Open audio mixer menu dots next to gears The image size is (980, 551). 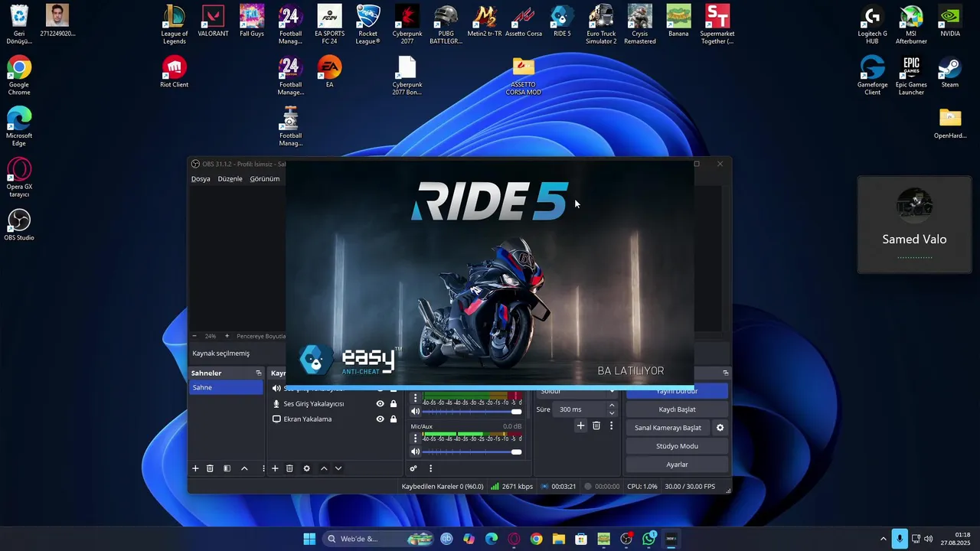coord(430,468)
